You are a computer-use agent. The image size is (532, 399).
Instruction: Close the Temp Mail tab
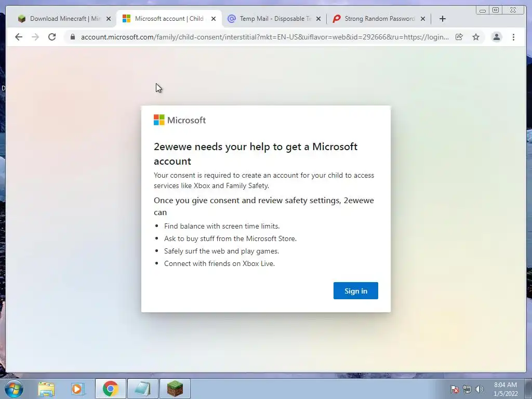[318, 19]
